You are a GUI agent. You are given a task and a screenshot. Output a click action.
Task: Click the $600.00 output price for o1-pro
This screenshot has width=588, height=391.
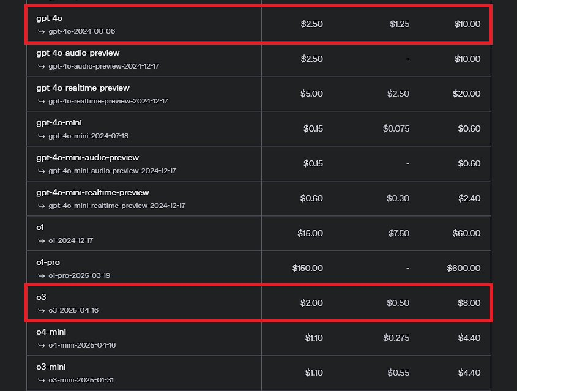[463, 268]
